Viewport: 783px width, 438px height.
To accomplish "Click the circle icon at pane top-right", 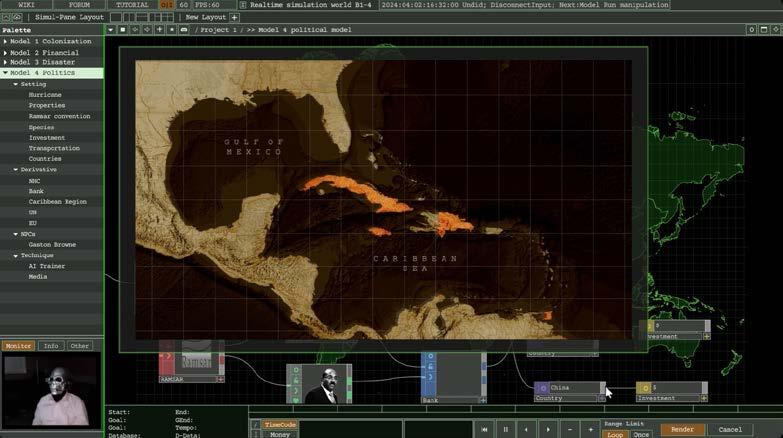I will pyautogui.click(x=752, y=30).
